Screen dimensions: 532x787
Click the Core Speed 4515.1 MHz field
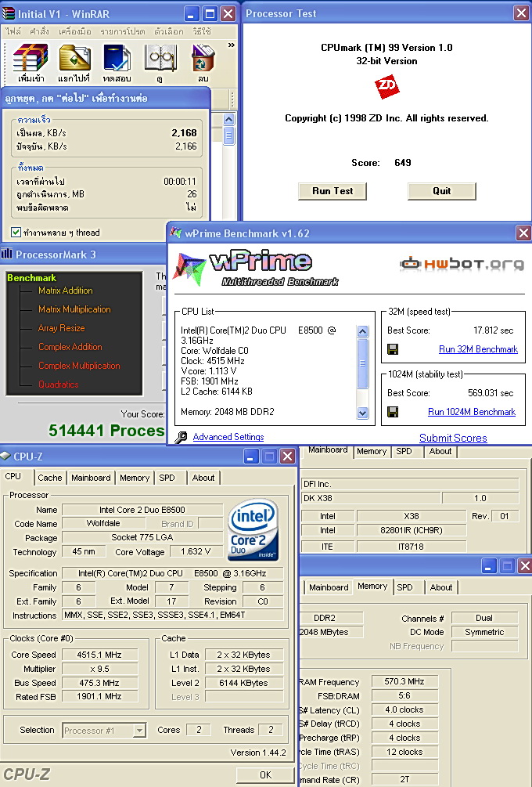(x=99, y=655)
